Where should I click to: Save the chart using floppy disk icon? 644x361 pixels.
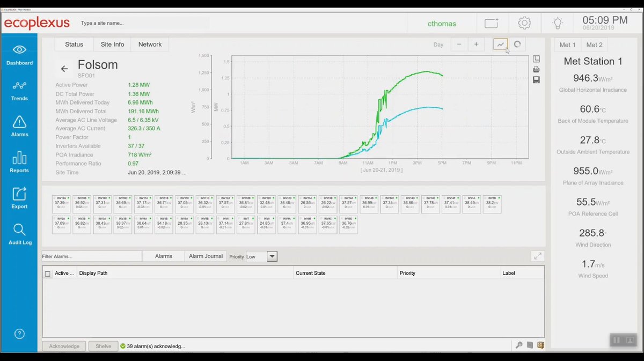(x=536, y=80)
